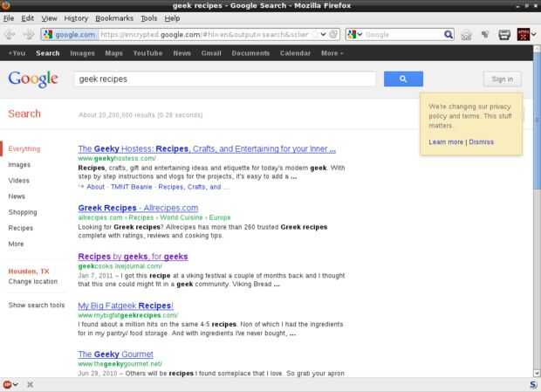
Task: Click the Firefox search engine text field
Action: [403, 35]
